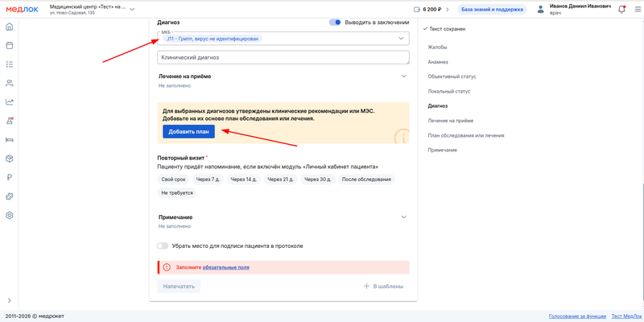Expand the 'Лечение на приёме' section

point(403,76)
